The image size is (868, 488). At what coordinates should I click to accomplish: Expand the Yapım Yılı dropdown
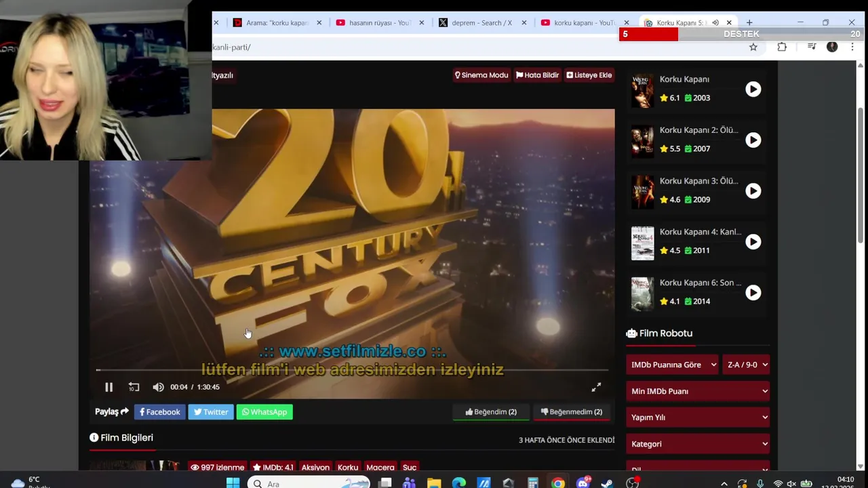698,418
